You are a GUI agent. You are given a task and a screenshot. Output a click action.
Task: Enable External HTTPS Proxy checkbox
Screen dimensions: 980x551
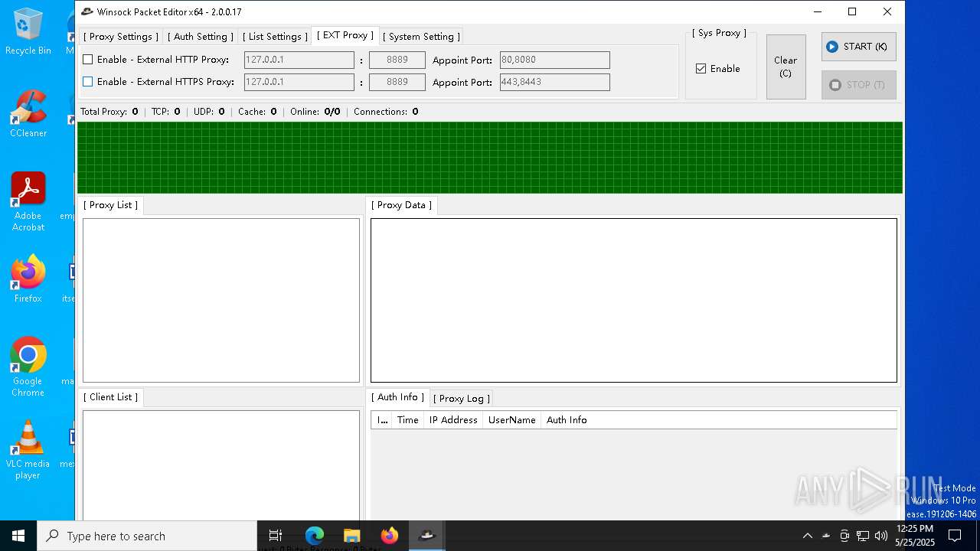point(88,82)
